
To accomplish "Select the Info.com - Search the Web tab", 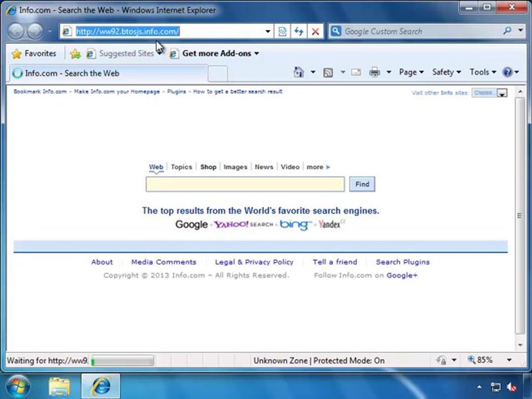I will (x=109, y=73).
